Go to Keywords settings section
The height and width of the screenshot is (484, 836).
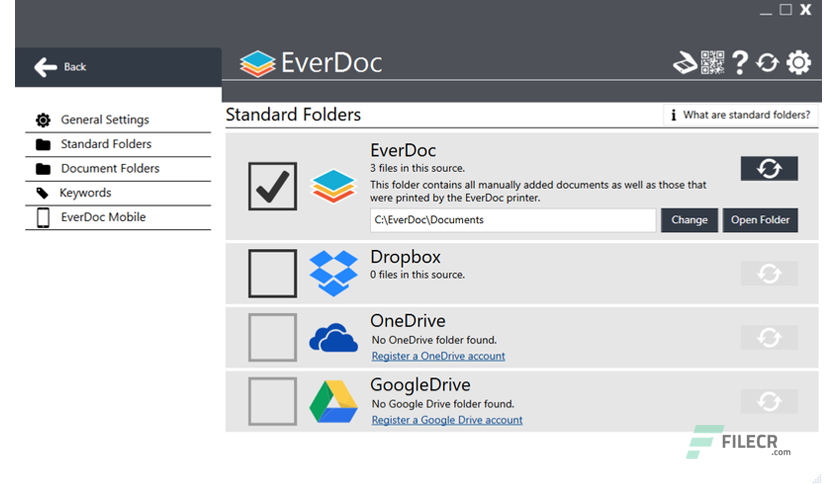85,193
